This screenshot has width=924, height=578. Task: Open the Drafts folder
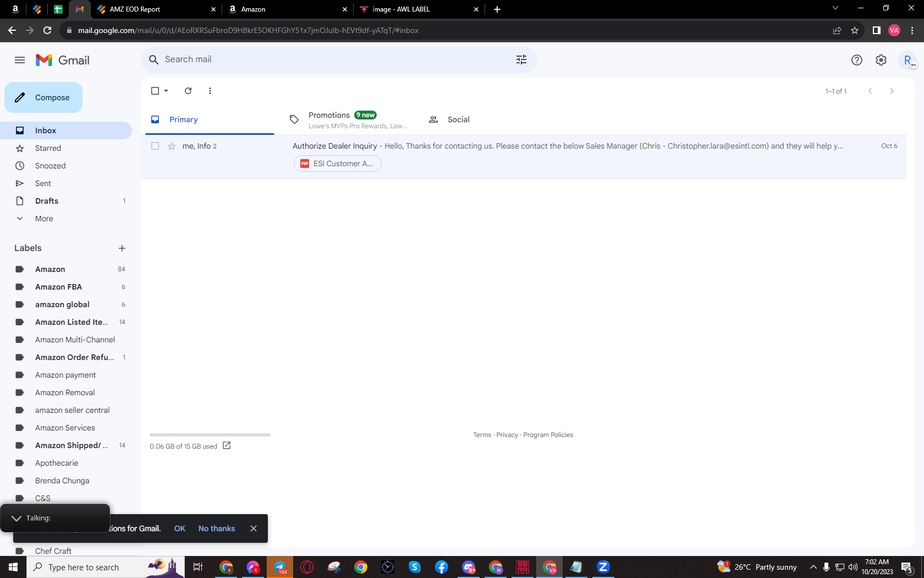[66, 201]
